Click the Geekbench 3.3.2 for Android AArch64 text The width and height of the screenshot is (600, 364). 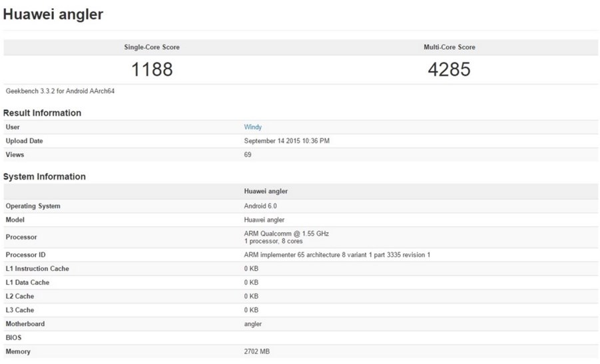tap(60, 91)
